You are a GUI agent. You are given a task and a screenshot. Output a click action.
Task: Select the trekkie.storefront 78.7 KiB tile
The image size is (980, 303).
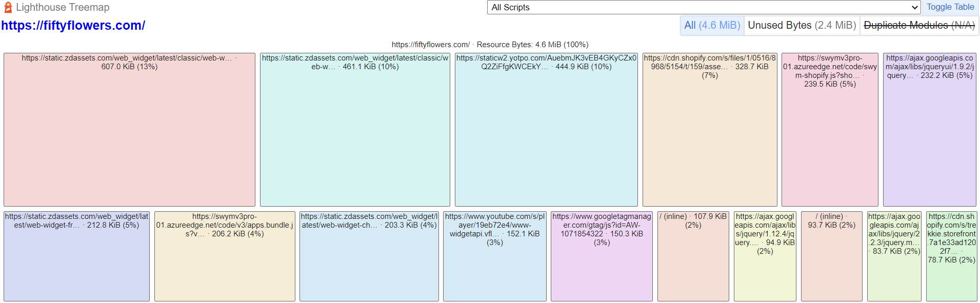[952, 256]
